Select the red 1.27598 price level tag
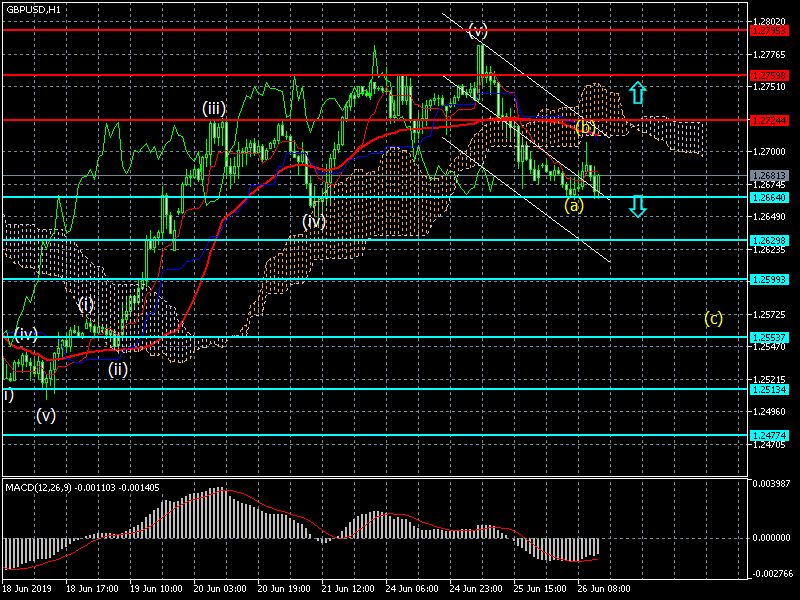 769,75
